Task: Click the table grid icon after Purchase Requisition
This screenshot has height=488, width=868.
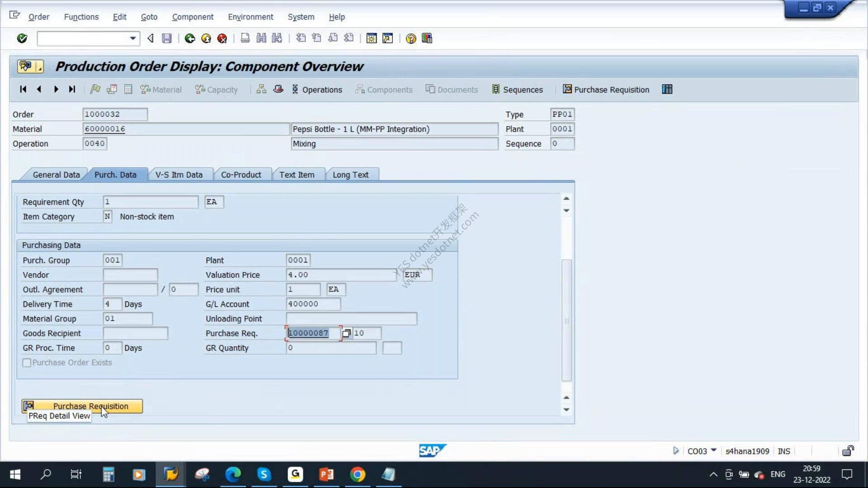Action: [667, 89]
